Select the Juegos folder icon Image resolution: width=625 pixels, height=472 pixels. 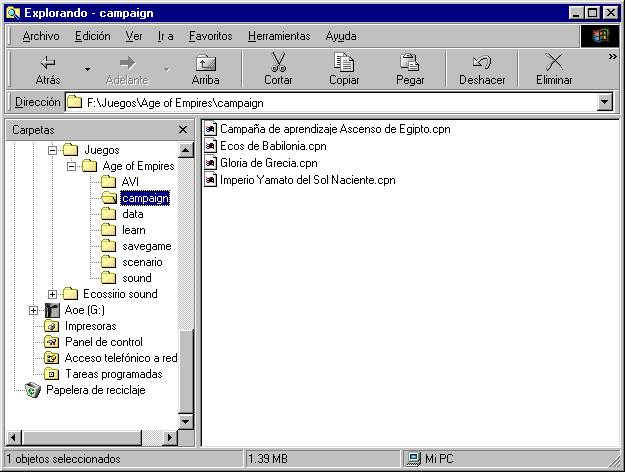[71, 150]
